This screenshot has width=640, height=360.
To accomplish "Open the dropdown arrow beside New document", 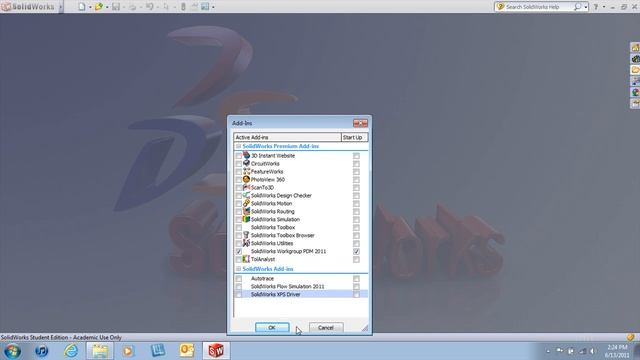I will (90, 7).
